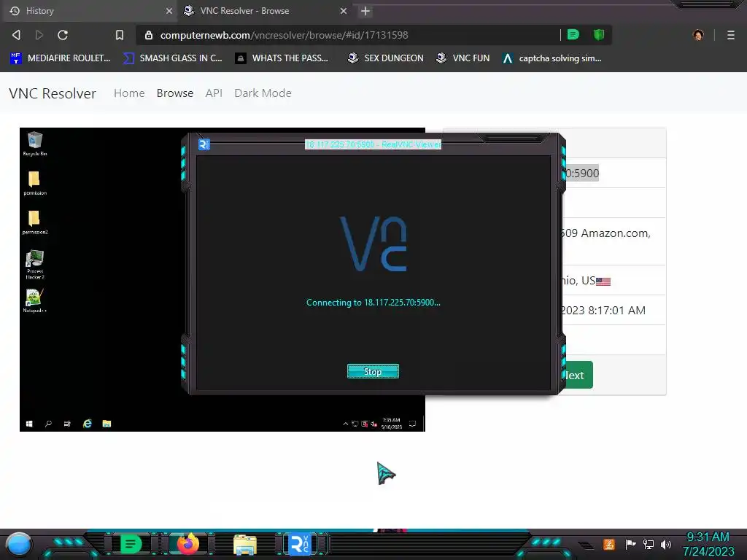
Task: Select the Browse nav item
Action: tap(175, 93)
